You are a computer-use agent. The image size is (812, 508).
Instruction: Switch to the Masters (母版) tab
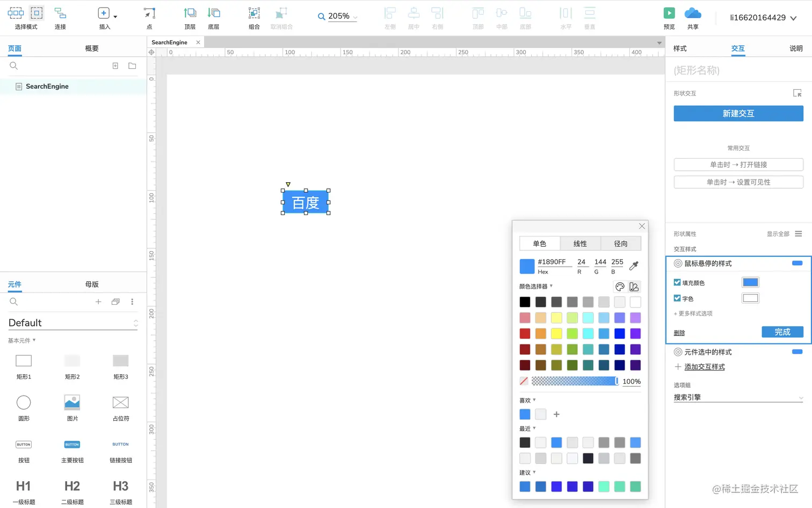tap(92, 284)
